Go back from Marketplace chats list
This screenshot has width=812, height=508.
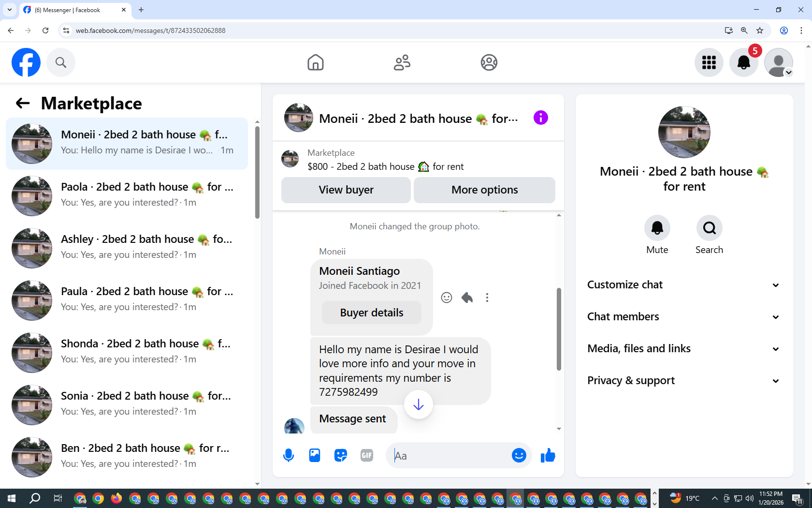coord(23,103)
